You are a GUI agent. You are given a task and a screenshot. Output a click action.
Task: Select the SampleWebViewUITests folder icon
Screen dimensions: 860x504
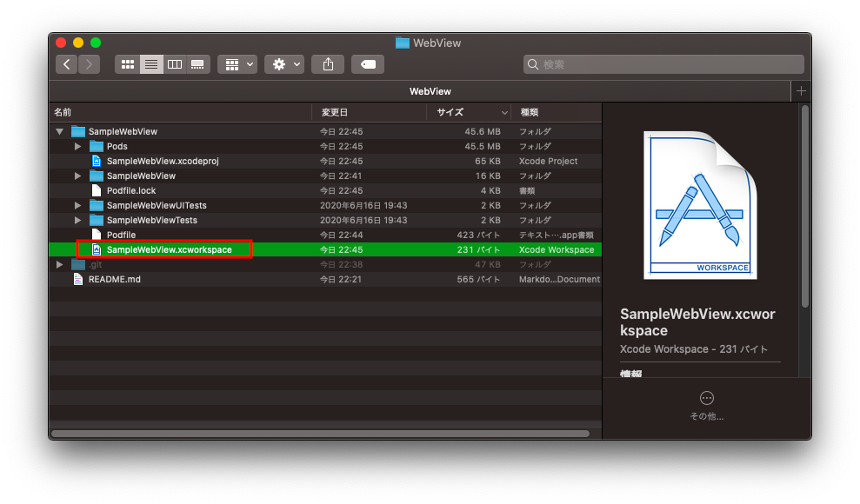(97, 205)
